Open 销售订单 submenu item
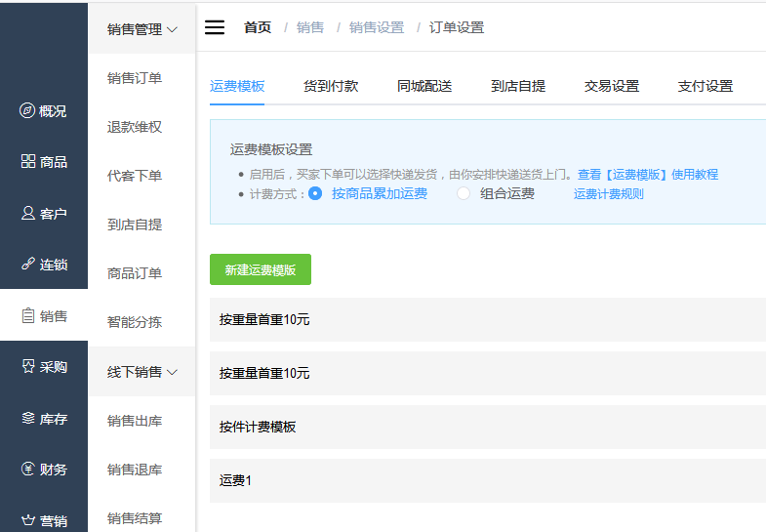This screenshot has height=532, width=766. (135, 78)
